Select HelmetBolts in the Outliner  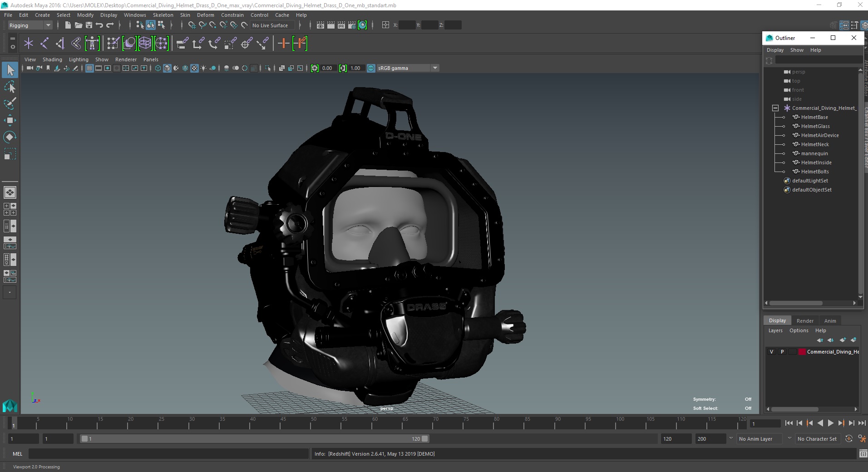tap(815, 172)
